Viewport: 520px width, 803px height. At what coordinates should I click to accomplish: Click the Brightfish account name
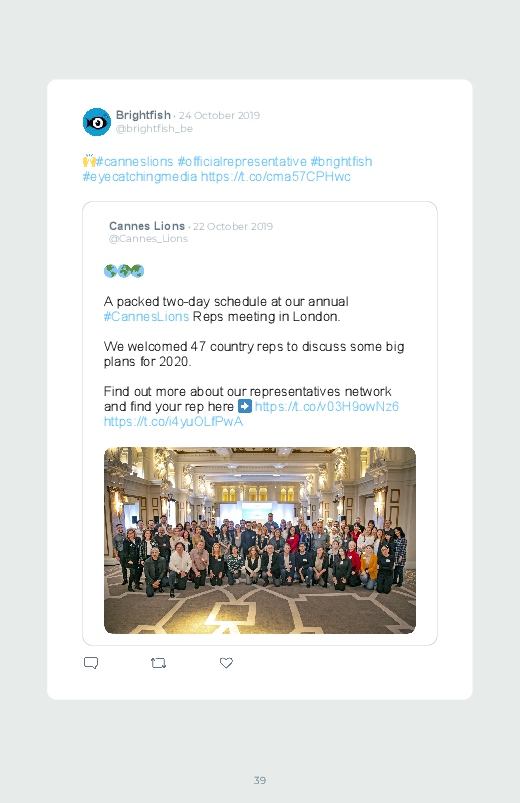(x=143, y=115)
